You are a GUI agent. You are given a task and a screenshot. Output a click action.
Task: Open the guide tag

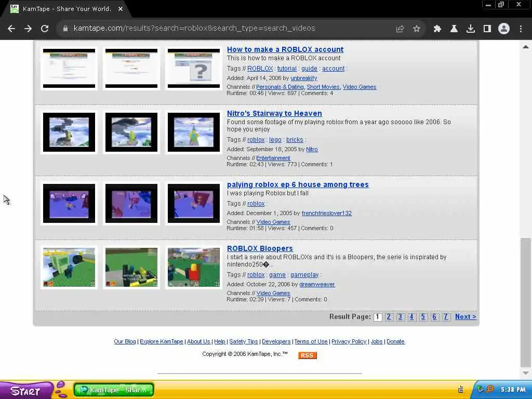click(x=309, y=69)
